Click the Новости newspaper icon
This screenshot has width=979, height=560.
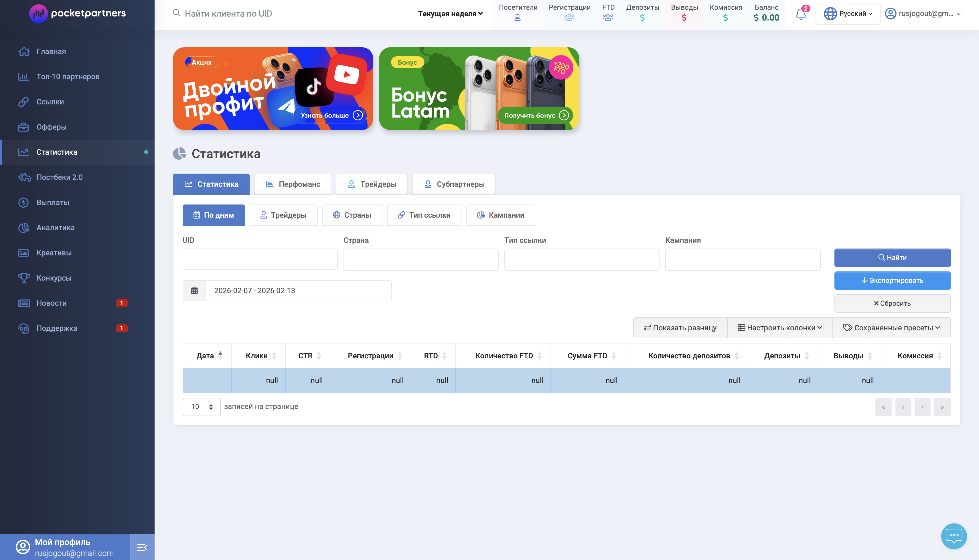pos(24,303)
